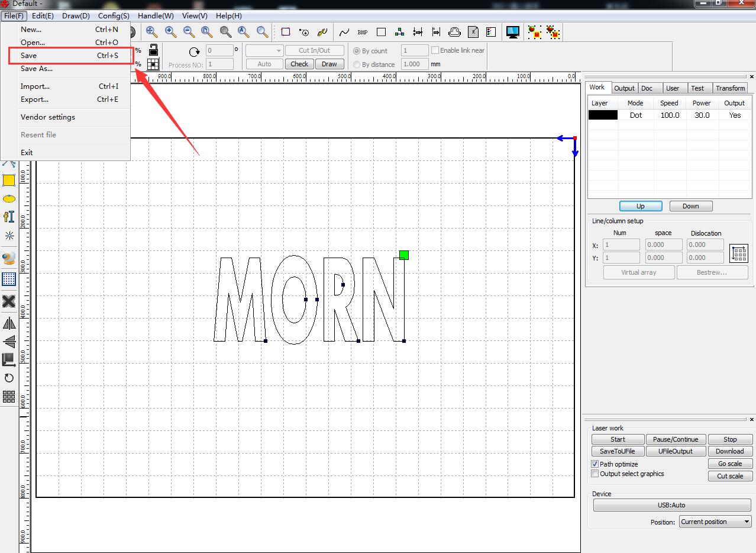
Task: Mirror the selection vertically
Action: (x=9, y=341)
